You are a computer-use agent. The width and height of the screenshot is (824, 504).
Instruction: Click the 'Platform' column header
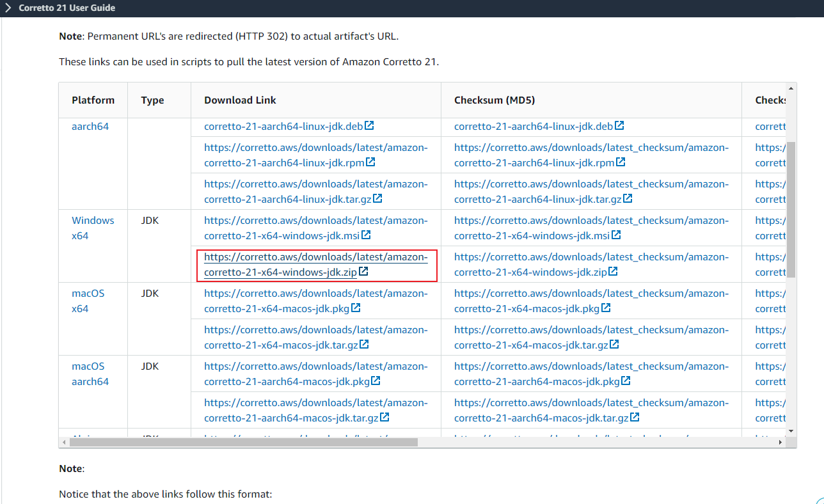pos(93,100)
